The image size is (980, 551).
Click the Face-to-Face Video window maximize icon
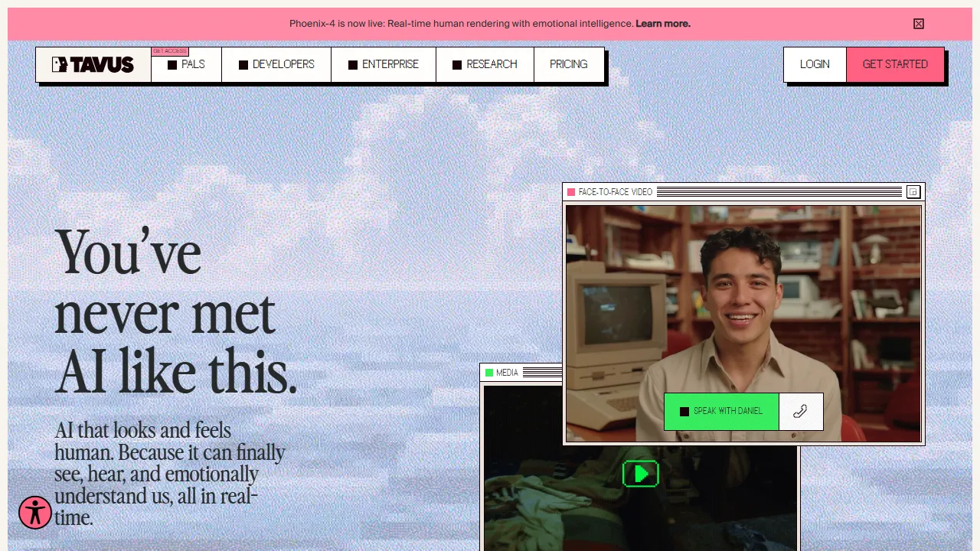tap(913, 191)
